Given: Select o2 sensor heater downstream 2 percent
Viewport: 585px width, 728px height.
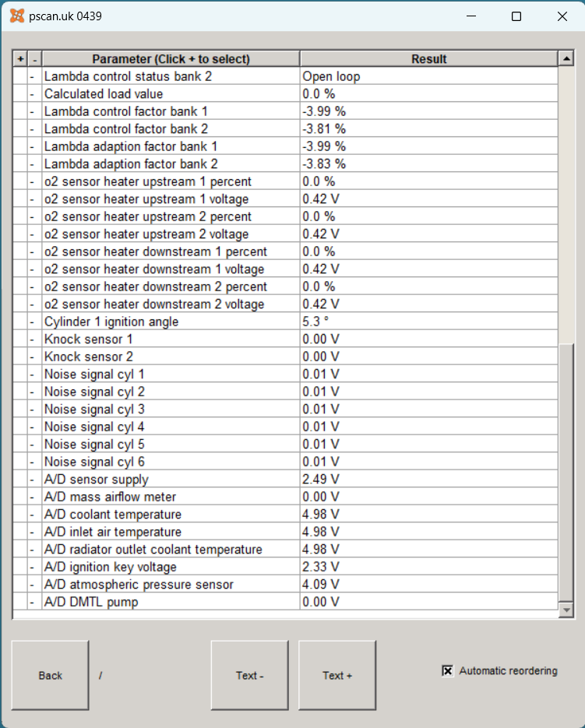Looking at the screenshot, I should [171, 287].
